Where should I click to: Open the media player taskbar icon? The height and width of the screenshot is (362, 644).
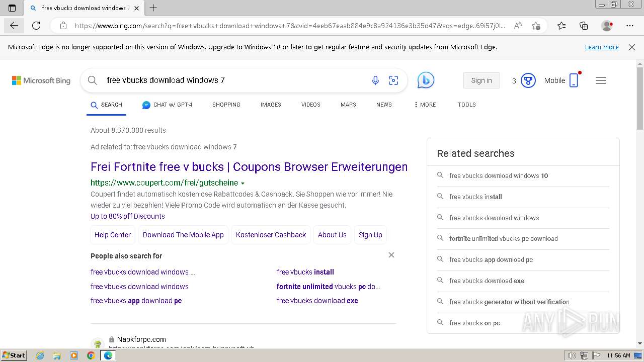click(x=74, y=355)
